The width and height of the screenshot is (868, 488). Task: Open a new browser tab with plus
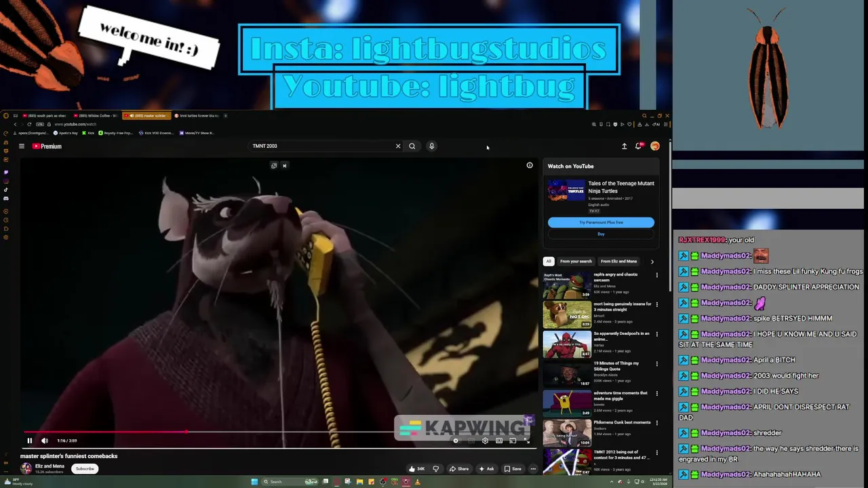(225, 116)
